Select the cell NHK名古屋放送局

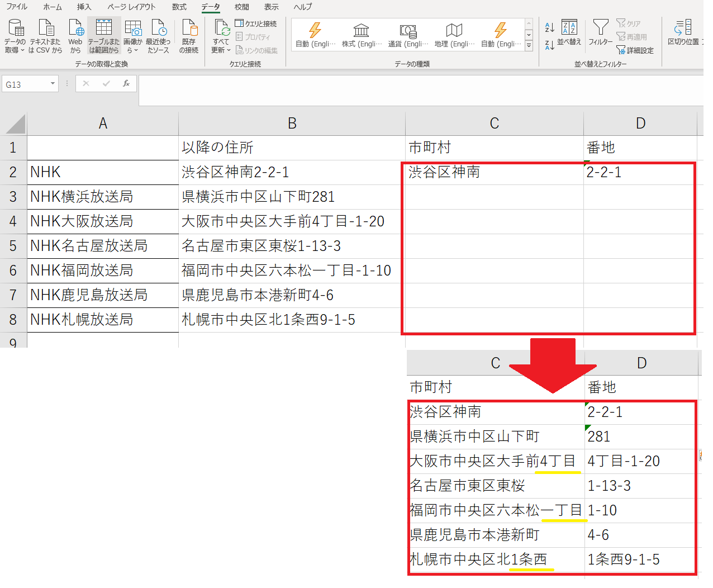click(x=103, y=246)
